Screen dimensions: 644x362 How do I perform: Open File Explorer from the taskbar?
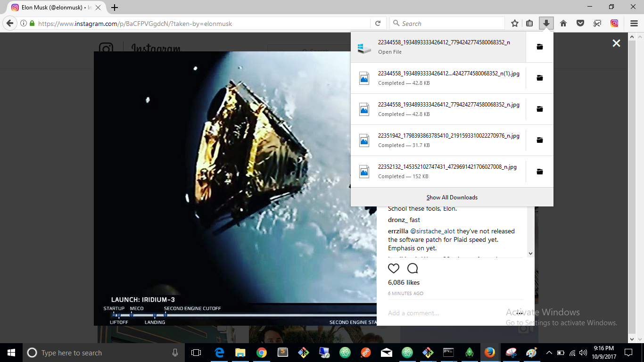(240, 353)
